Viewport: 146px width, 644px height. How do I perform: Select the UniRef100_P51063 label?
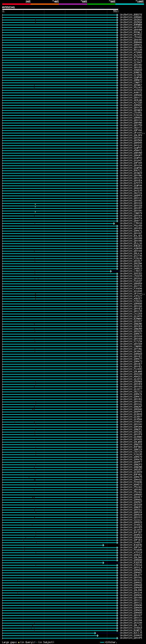coord(131,88)
